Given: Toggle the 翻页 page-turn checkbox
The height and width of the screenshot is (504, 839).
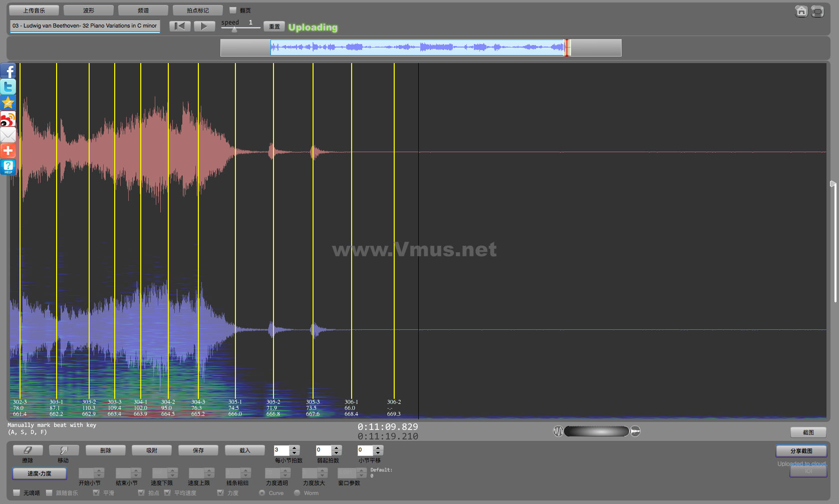Looking at the screenshot, I should [233, 10].
